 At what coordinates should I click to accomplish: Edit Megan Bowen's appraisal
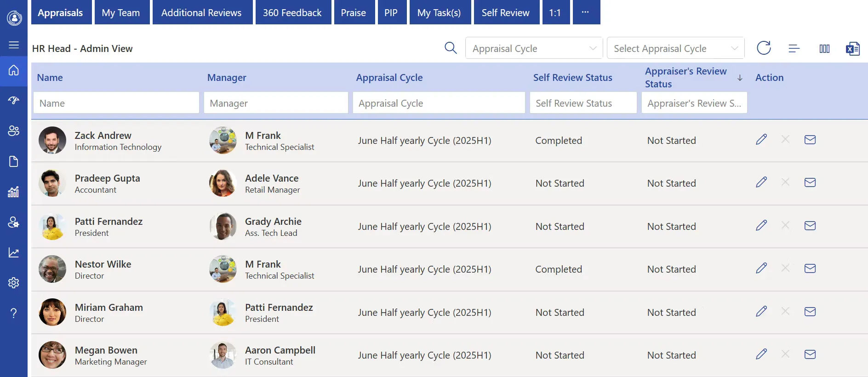(x=761, y=354)
